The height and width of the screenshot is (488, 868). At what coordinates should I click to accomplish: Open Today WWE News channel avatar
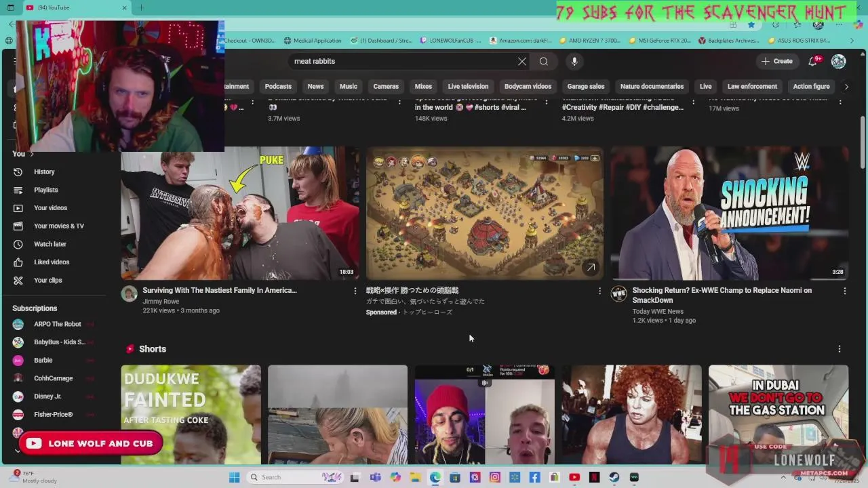618,293
